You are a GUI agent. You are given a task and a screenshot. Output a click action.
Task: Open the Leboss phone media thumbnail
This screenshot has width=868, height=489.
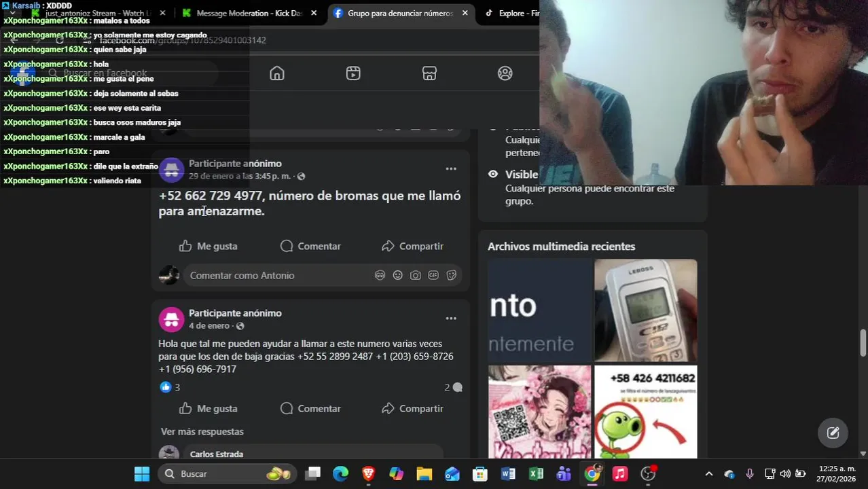645,310
